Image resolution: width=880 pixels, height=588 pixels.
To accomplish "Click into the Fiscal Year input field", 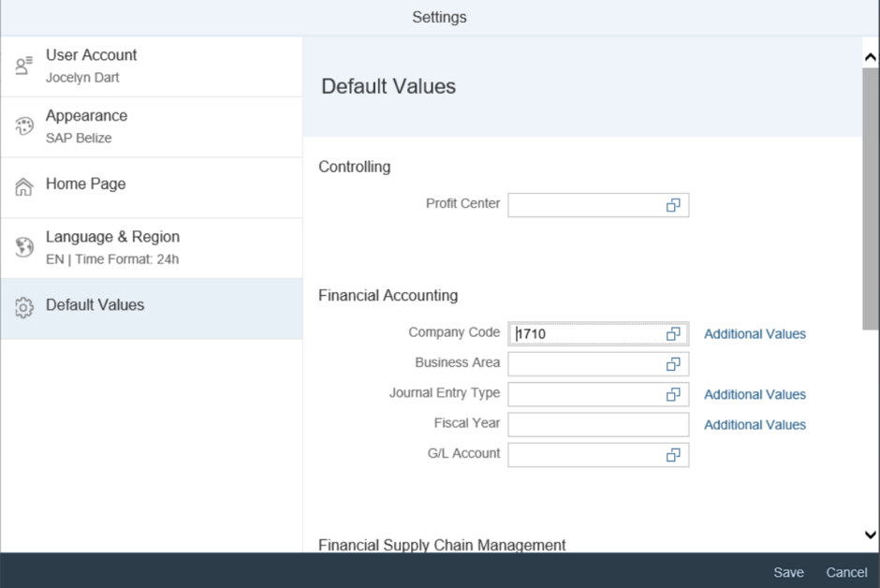I will click(x=597, y=425).
